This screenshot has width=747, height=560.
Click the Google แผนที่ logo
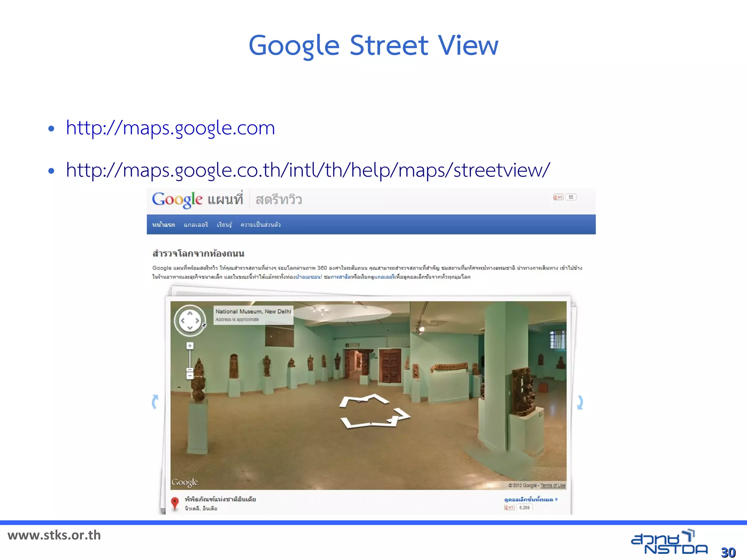(197, 199)
